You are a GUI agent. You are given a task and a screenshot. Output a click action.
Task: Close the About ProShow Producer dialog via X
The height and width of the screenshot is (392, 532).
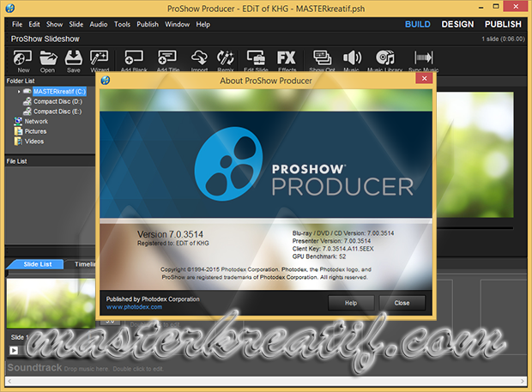pos(424,78)
